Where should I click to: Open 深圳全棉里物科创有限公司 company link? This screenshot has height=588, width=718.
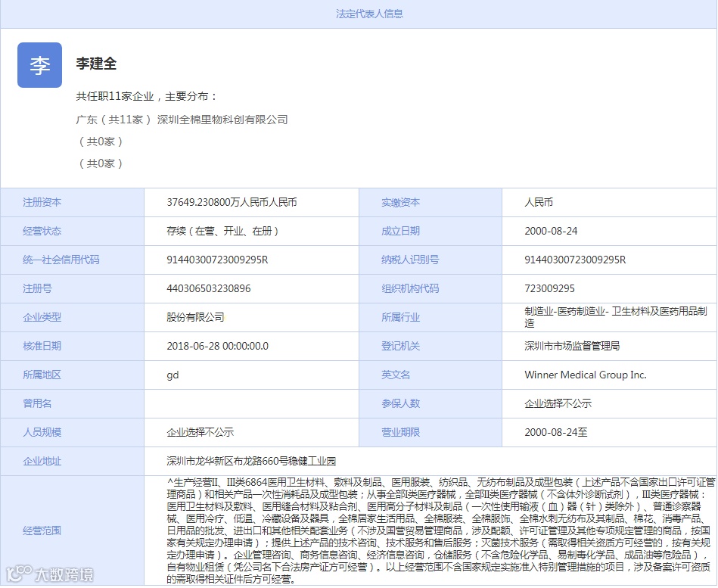tap(222, 120)
